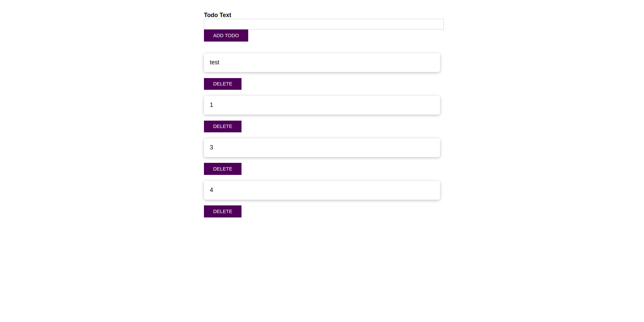Screen dimensions: 644x322
Task: Select the todo card labeled "3"
Action: (322, 147)
